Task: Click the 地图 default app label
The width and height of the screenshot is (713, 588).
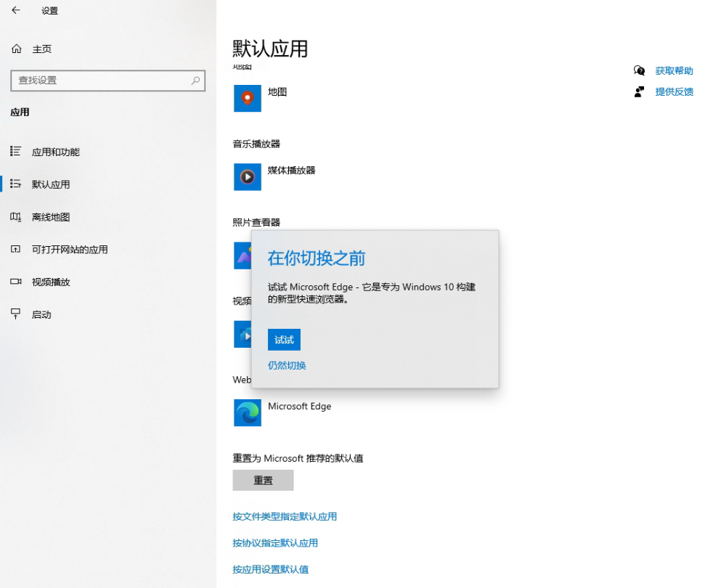Action: pos(277,92)
